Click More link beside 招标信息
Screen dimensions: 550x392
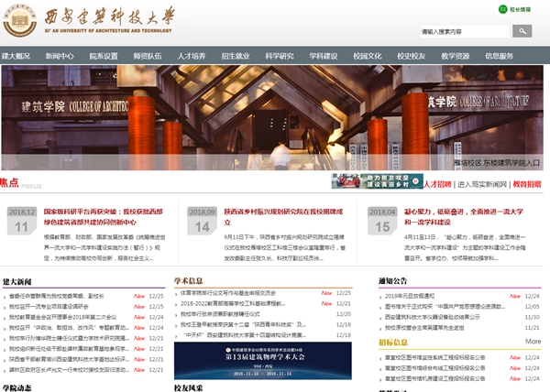(533, 341)
